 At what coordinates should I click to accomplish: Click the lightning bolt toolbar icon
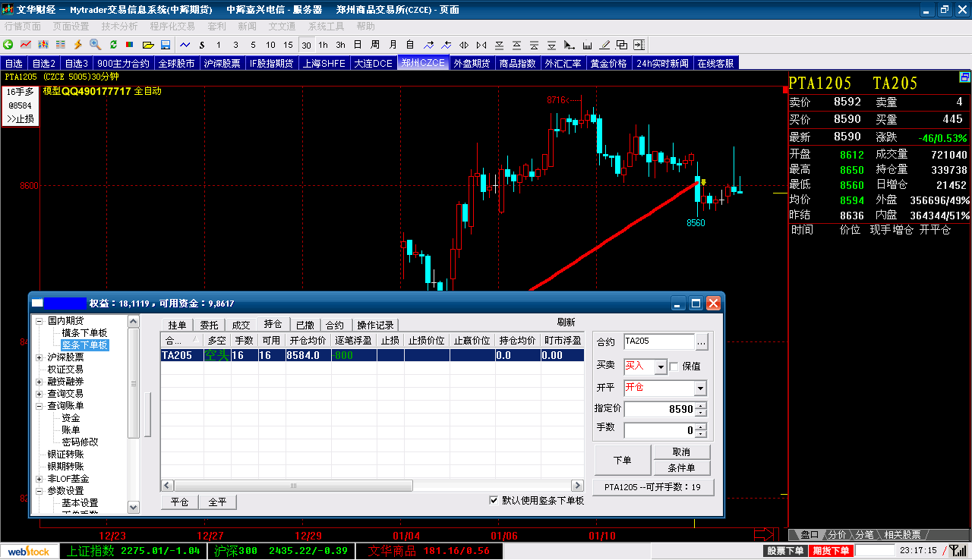point(77,45)
